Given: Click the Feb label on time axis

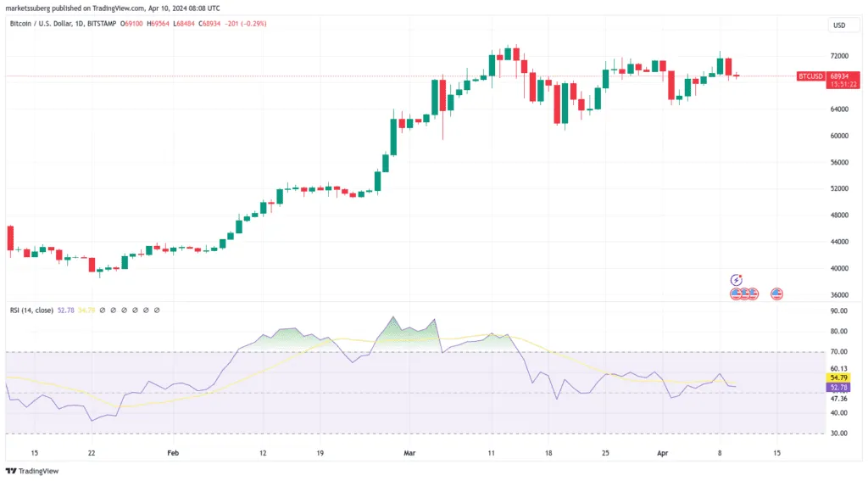Looking at the screenshot, I should tap(173, 454).
